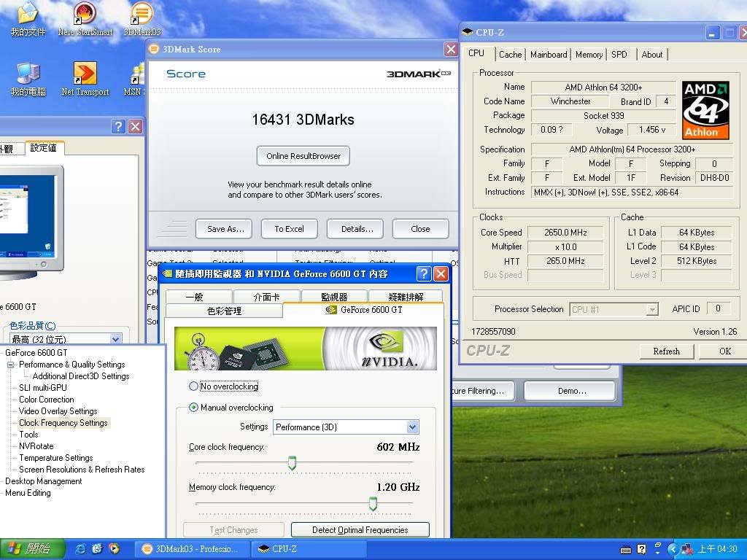Switch to Memory tab in CPU-Z
The image size is (747, 560).
coord(589,54)
